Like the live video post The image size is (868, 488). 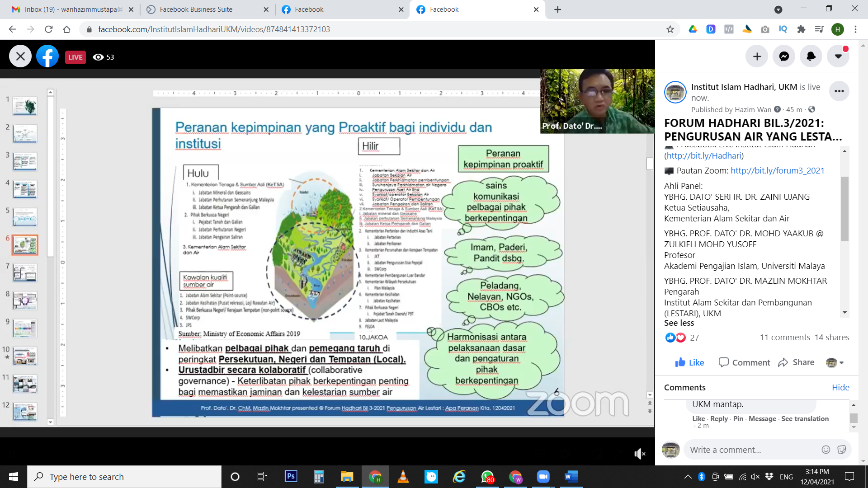tap(689, 362)
